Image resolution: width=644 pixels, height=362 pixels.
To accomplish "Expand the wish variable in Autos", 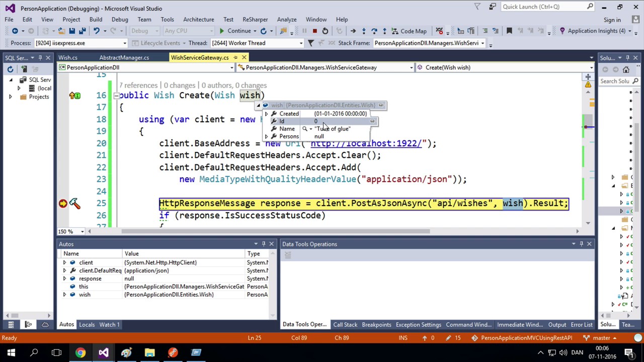I will 64,295.
